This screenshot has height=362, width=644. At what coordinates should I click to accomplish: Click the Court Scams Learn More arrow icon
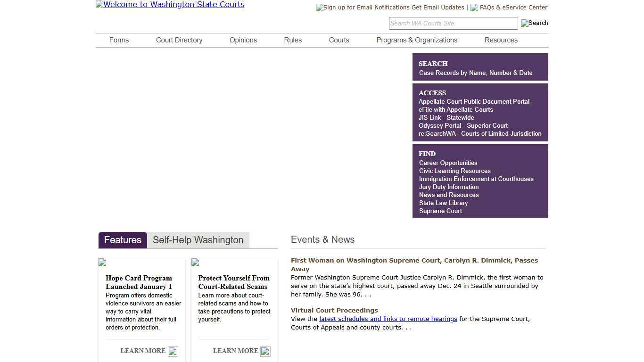[x=265, y=352]
